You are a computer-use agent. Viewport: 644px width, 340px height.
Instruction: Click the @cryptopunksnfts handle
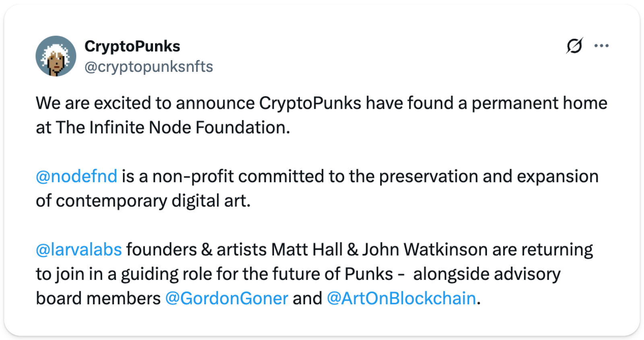point(149,66)
